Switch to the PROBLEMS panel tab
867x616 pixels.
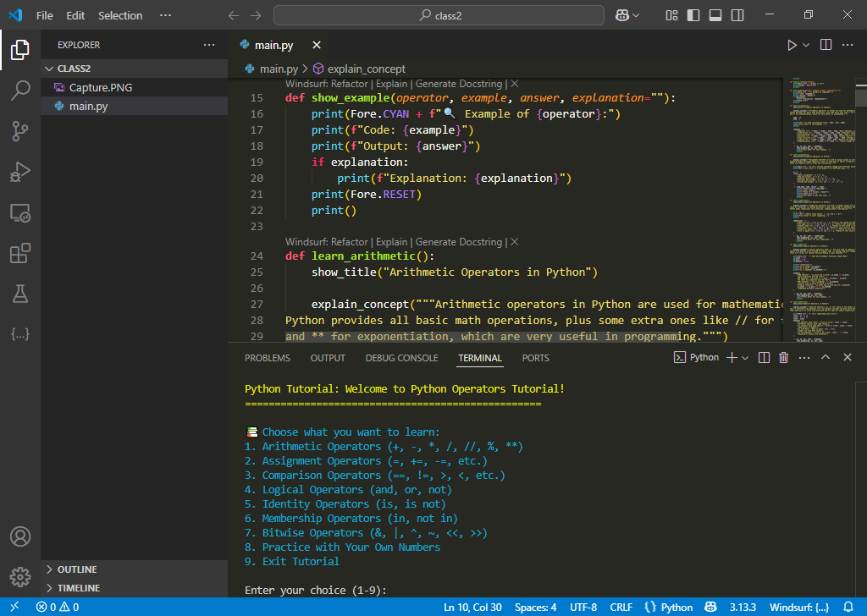click(x=268, y=358)
